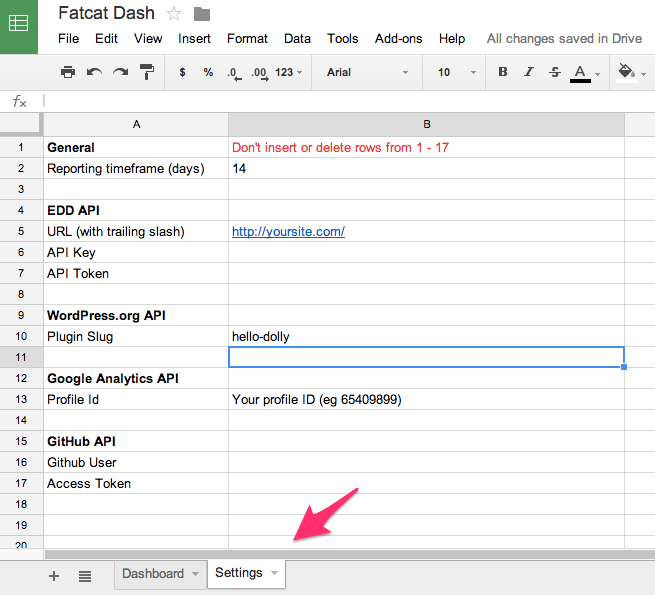Image resolution: width=655 pixels, height=595 pixels.
Task: Click the folder icon beside the title
Action: coord(202,14)
